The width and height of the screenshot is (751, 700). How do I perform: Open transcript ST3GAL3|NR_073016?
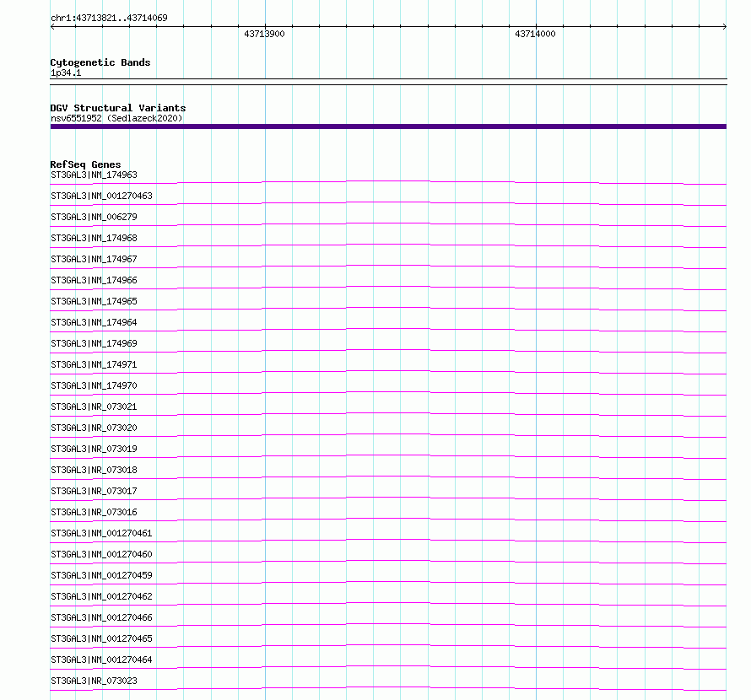coord(94,512)
